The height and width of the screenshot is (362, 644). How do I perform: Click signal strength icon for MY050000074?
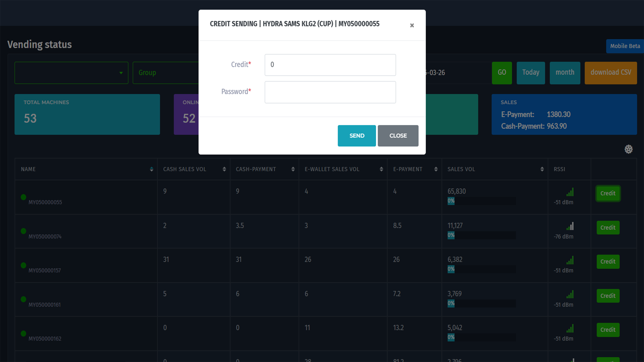570,226
